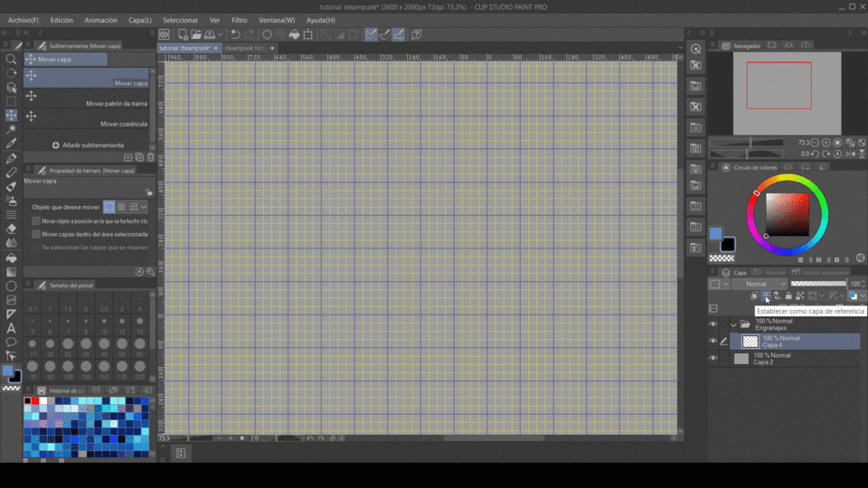Click the Undo arrow in the command bar

[x=236, y=34]
